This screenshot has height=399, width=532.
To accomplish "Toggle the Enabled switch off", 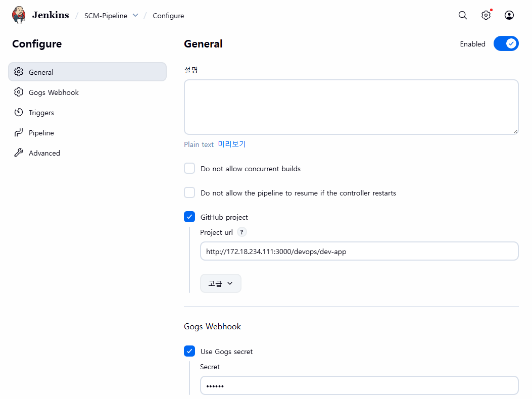I will pyautogui.click(x=506, y=43).
